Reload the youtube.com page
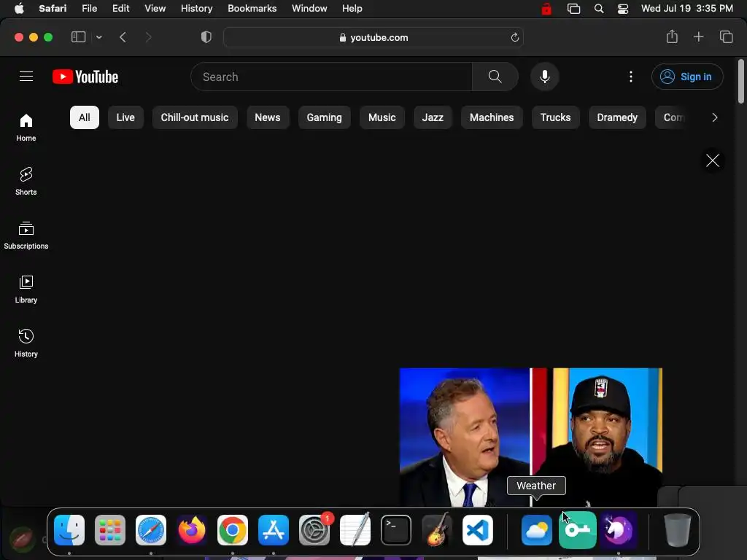This screenshot has width=747, height=560. [514, 38]
